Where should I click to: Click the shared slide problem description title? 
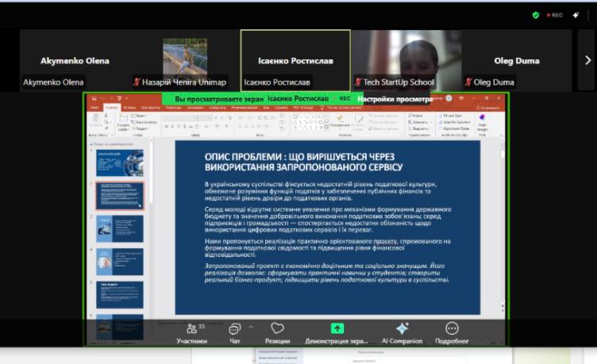303,161
